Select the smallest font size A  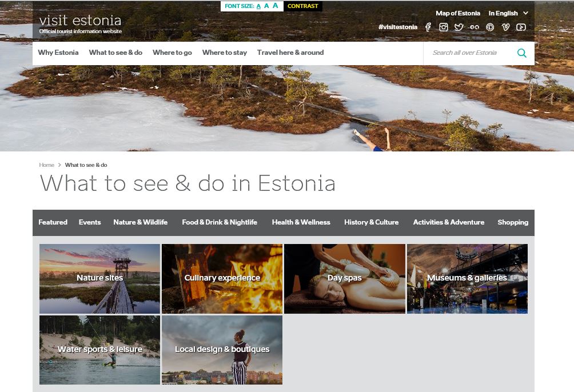[258, 6]
